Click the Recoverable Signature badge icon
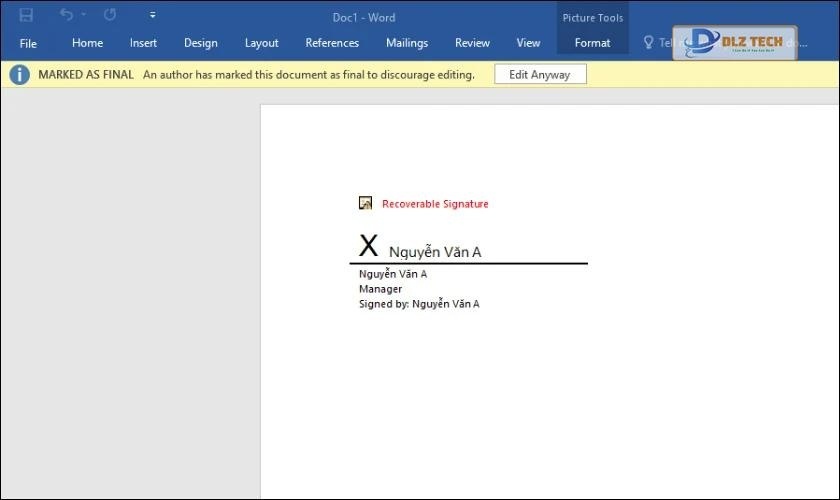 point(366,203)
